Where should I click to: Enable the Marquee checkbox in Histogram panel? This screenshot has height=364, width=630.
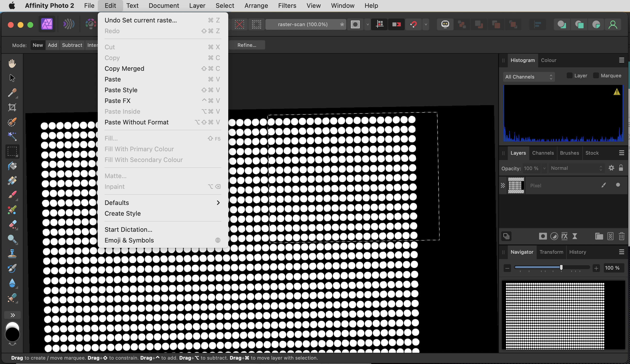(x=596, y=76)
